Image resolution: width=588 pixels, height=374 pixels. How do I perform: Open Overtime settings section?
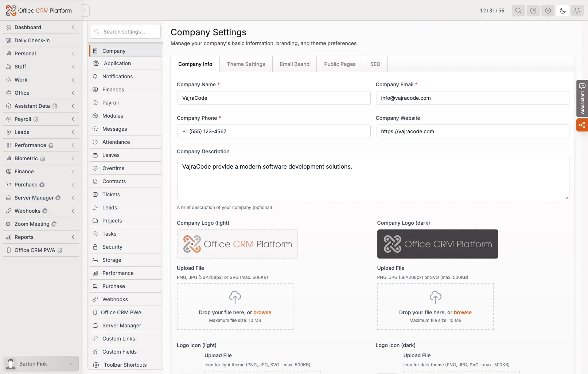pyautogui.click(x=125, y=168)
